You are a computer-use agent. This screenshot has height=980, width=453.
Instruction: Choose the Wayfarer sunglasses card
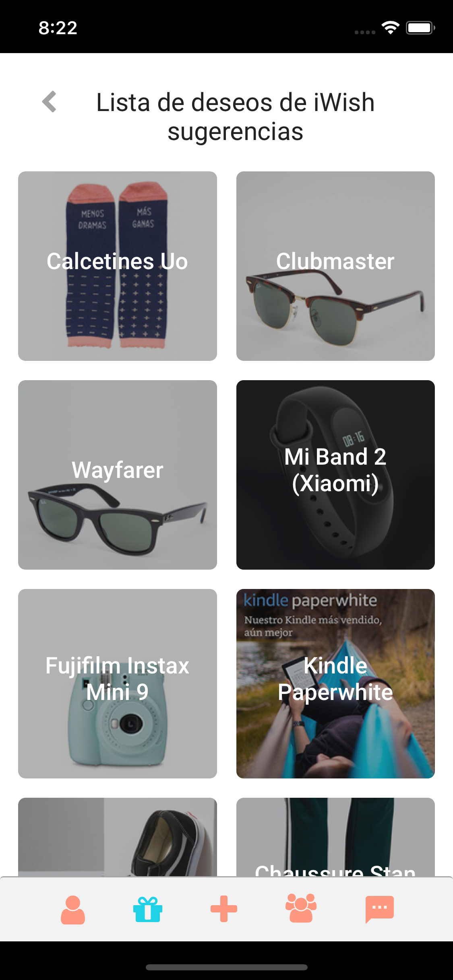(x=118, y=475)
